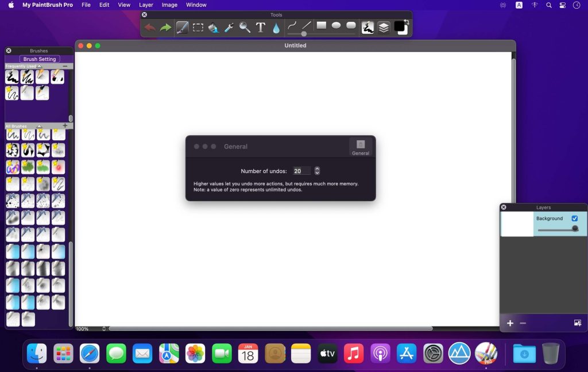Collapse the All Brushes section

point(39,126)
